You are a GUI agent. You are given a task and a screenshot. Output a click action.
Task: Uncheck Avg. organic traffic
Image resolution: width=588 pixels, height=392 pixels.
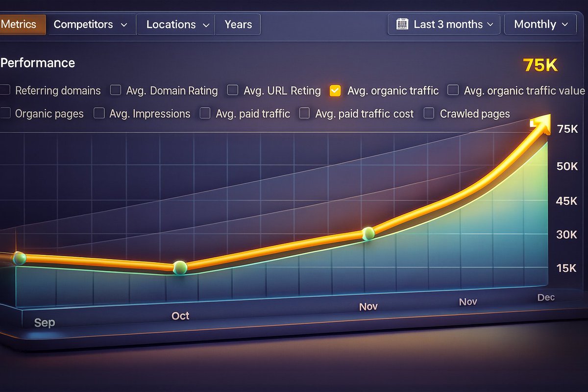335,90
